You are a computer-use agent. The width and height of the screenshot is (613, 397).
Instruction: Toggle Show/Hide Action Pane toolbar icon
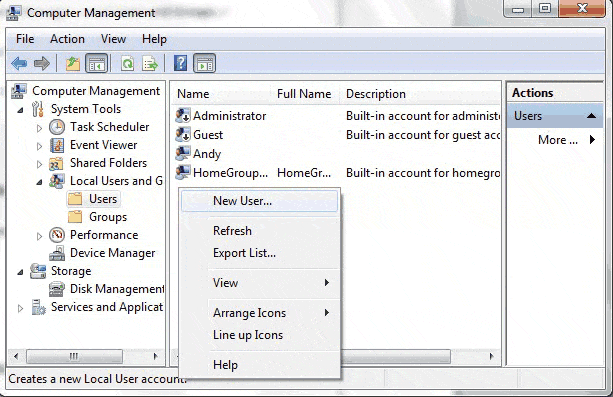(204, 63)
